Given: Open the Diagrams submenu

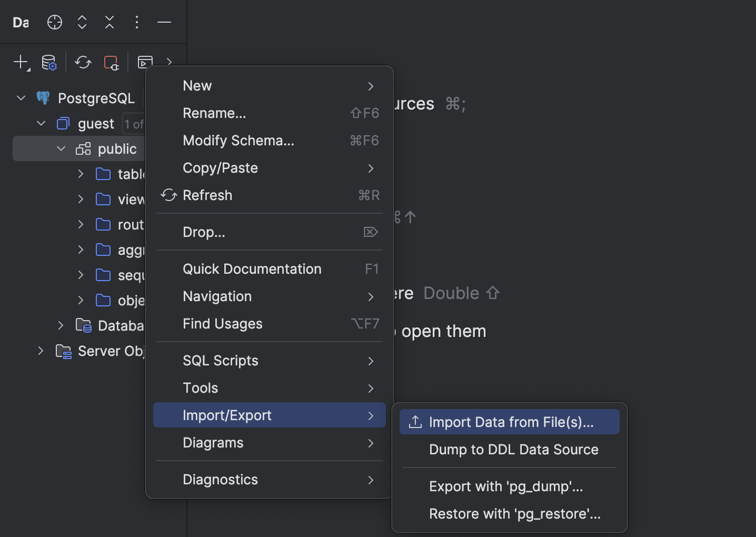Looking at the screenshot, I should (213, 443).
